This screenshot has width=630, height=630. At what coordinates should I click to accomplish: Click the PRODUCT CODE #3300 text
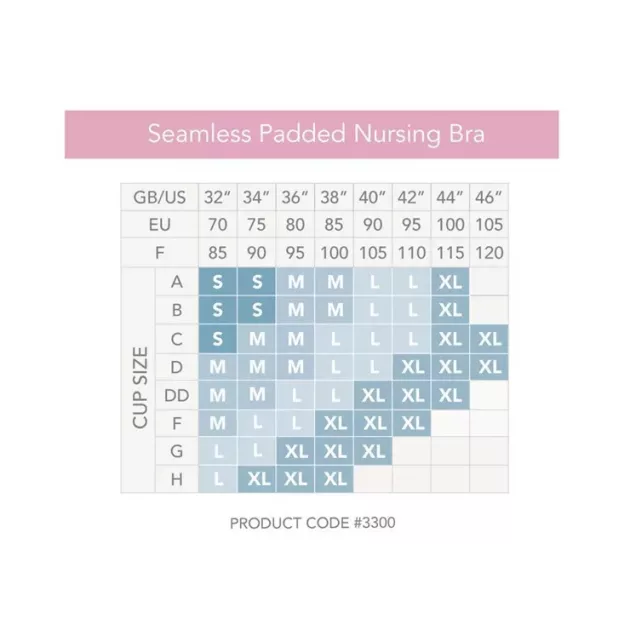pyautogui.click(x=315, y=522)
